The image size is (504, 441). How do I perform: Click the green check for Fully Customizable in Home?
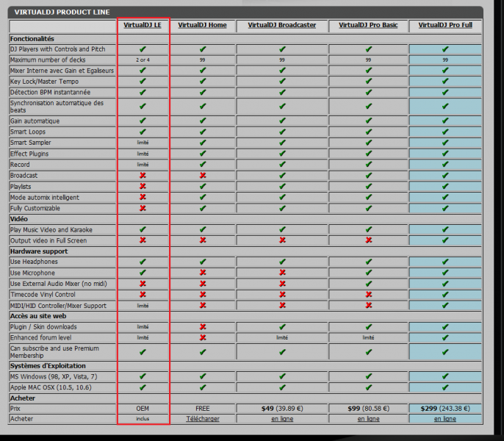[x=203, y=208]
